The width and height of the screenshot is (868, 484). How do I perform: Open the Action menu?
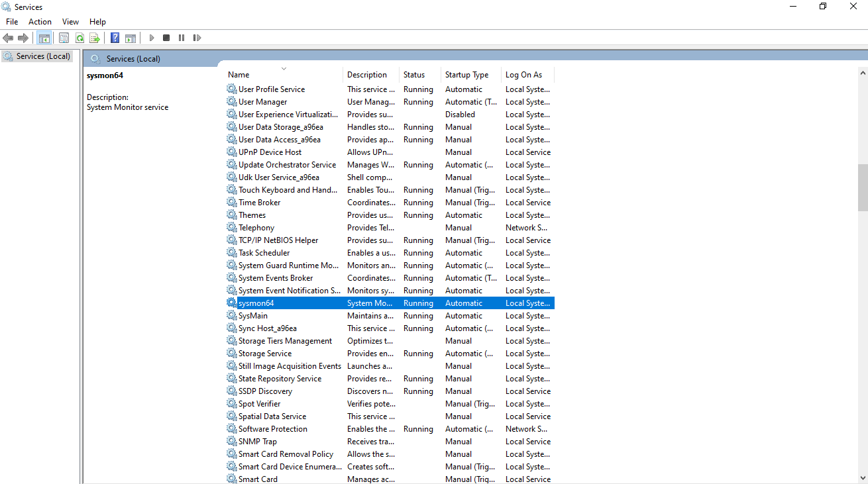pos(40,22)
